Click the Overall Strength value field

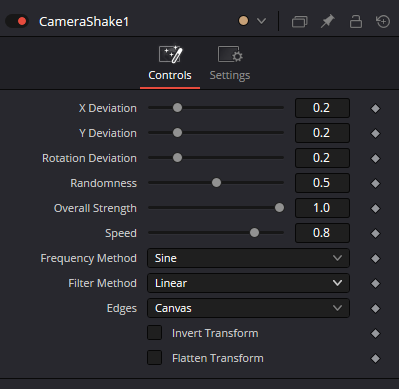(x=322, y=208)
